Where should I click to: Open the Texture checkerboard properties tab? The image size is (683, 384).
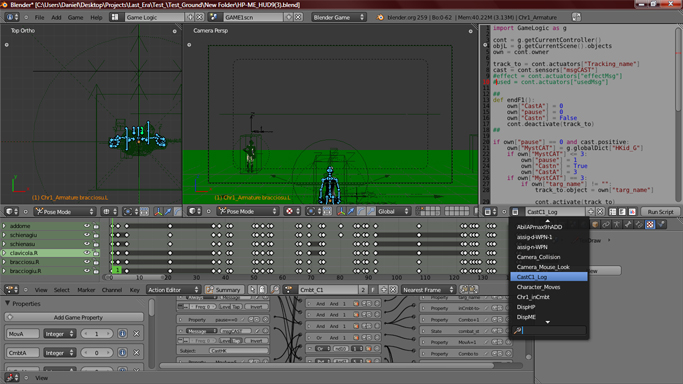pos(650,225)
